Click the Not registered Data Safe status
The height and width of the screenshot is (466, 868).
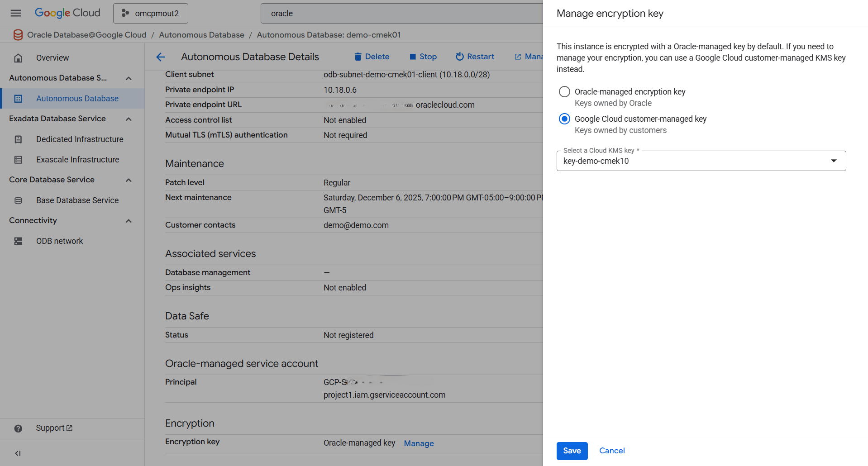pyautogui.click(x=348, y=335)
